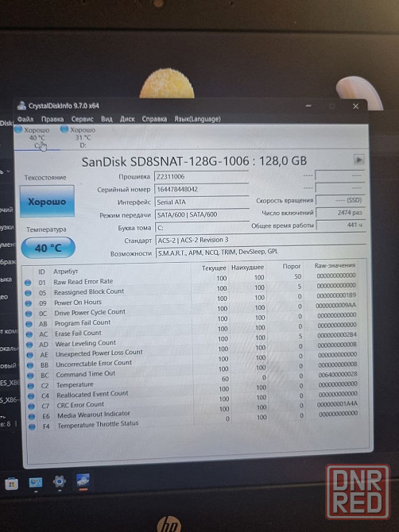Select the Raw Read Error Rate row text
Viewport: 399px width, 532px height.
click(x=83, y=282)
